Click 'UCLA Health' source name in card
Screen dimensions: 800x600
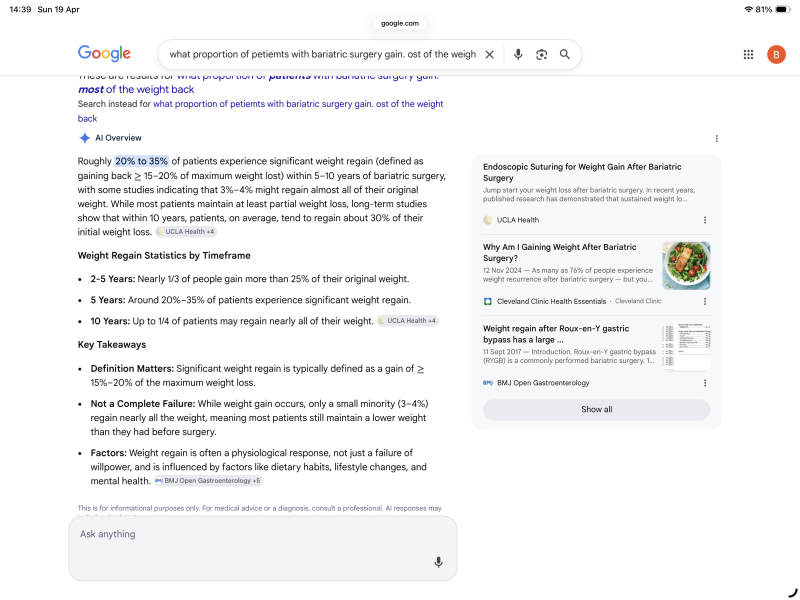518,220
